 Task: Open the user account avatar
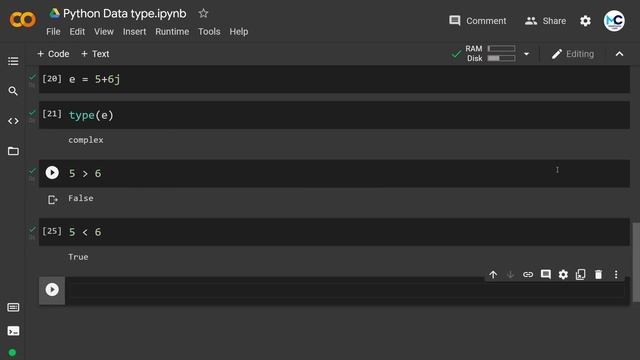(614, 21)
